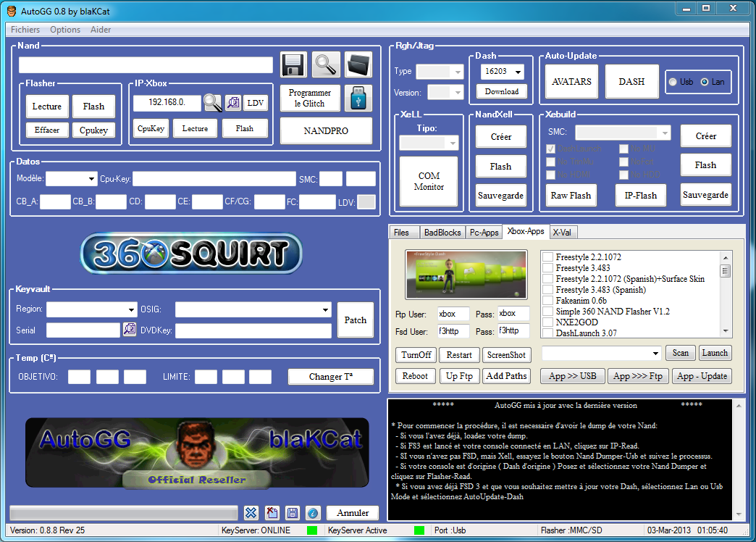This screenshot has width=756, height=542.
Task: Check the Freestyle 3.483 checkbox
Action: (x=548, y=268)
